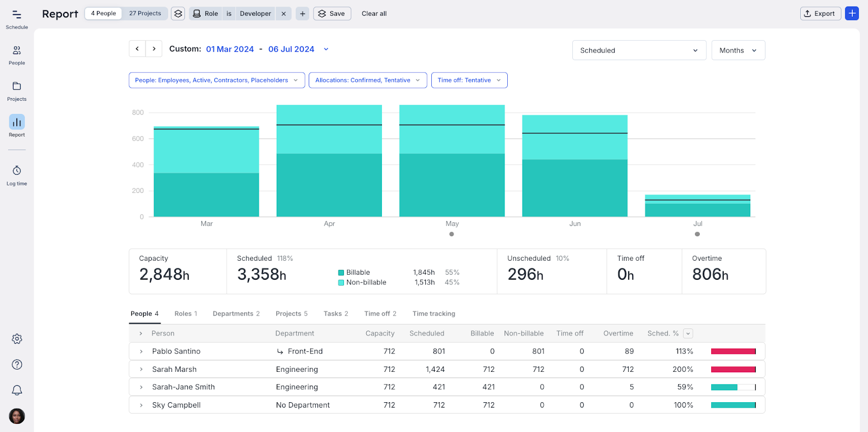Open Log time from sidebar
Screen dimensions: 868x432
[17, 175]
